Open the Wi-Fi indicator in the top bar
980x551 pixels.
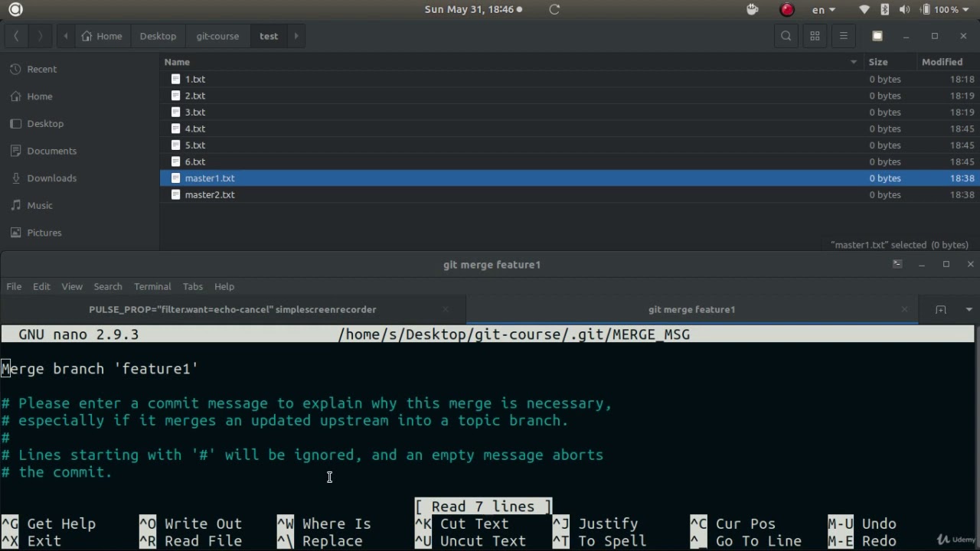point(864,9)
